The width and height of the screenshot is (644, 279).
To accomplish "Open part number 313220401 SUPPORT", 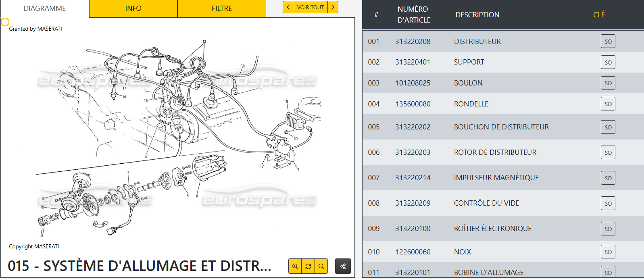I will [413, 62].
